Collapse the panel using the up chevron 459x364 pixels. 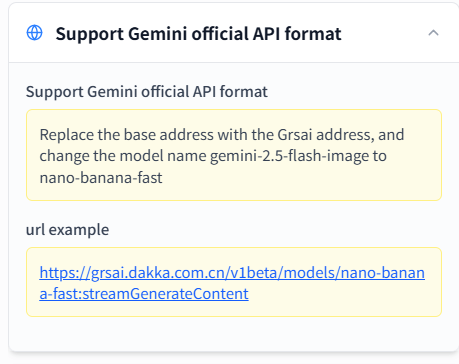(433, 33)
